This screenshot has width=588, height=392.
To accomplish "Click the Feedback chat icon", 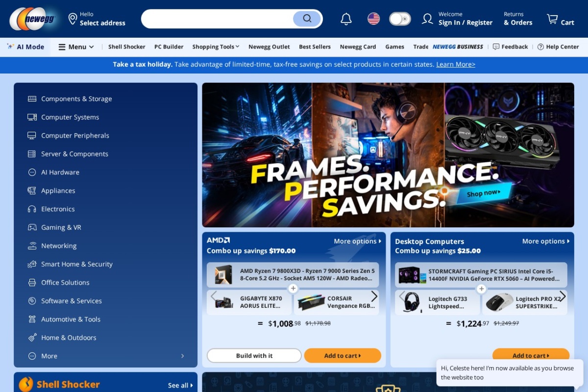I will [496, 47].
